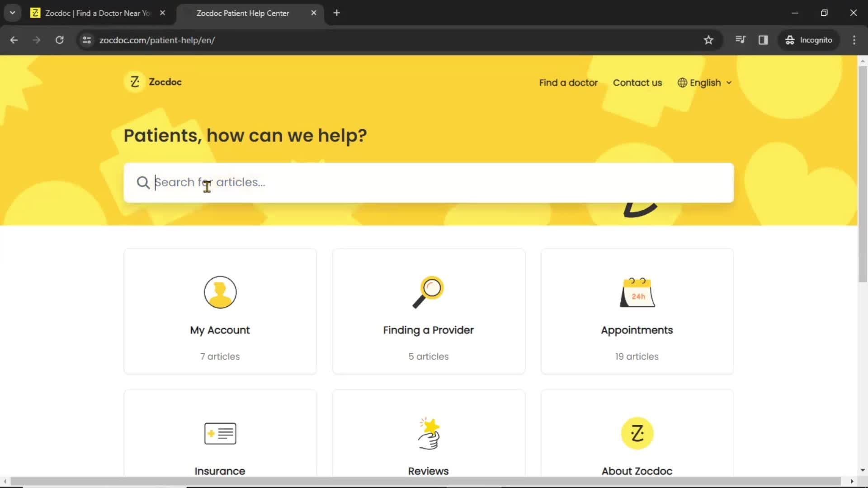
Task: Open the Appointments category title
Action: pos(637,330)
